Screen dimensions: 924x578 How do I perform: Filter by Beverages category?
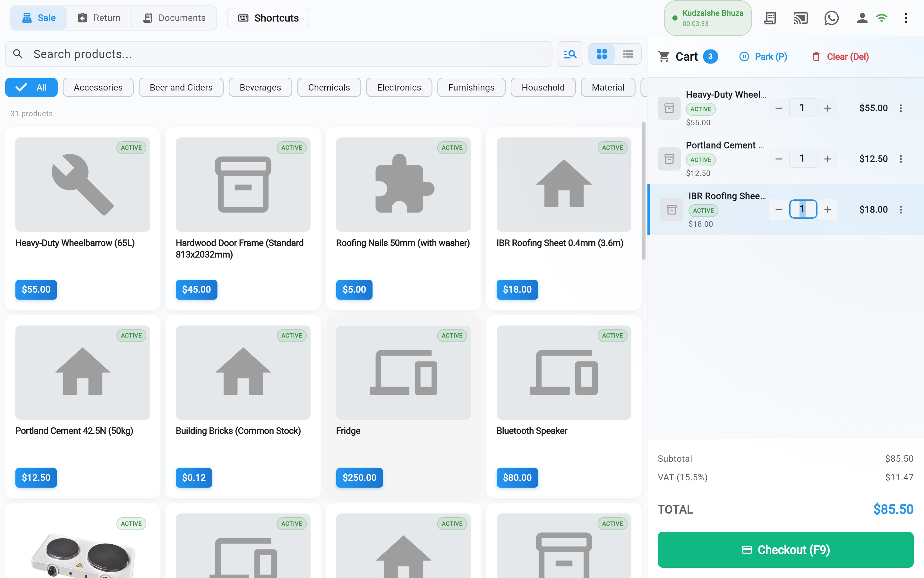click(261, 88)
